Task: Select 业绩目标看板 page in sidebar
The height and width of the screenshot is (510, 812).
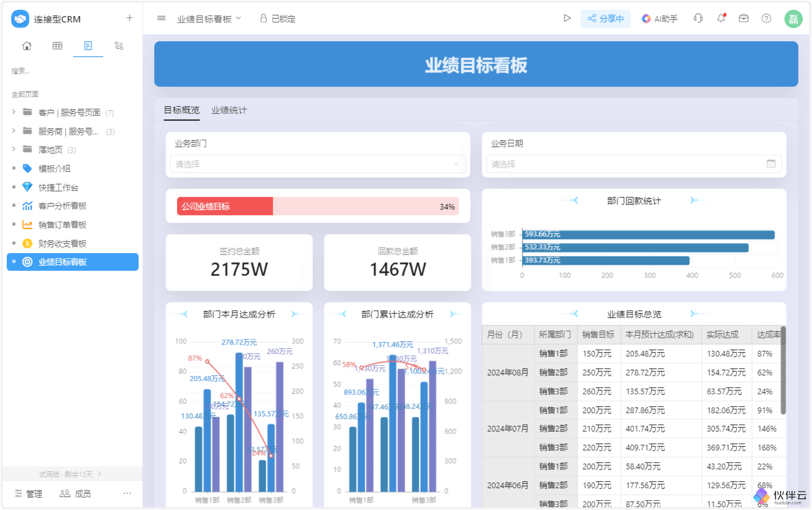Action: [x=72, y=262]
